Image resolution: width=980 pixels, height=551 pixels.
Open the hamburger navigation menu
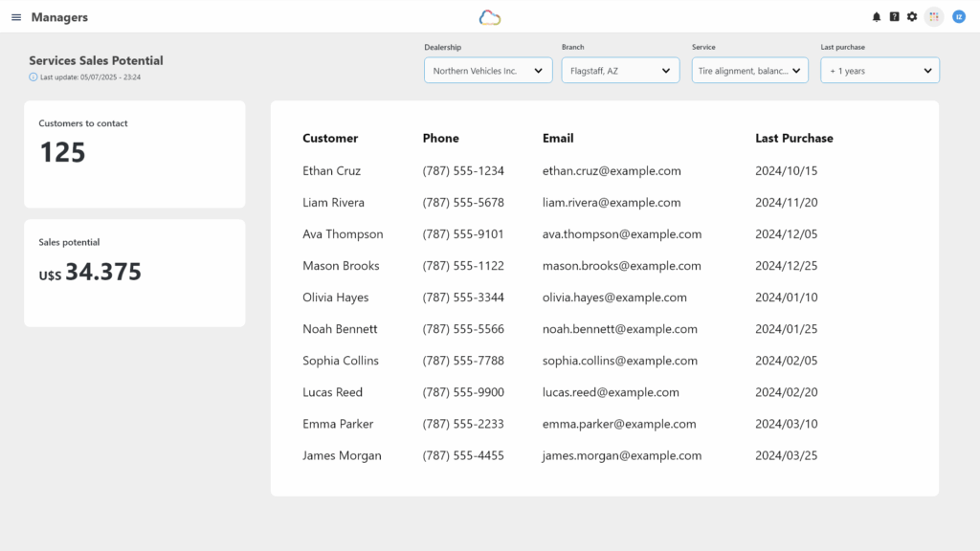pyautogui.click(x=16, y=17)
